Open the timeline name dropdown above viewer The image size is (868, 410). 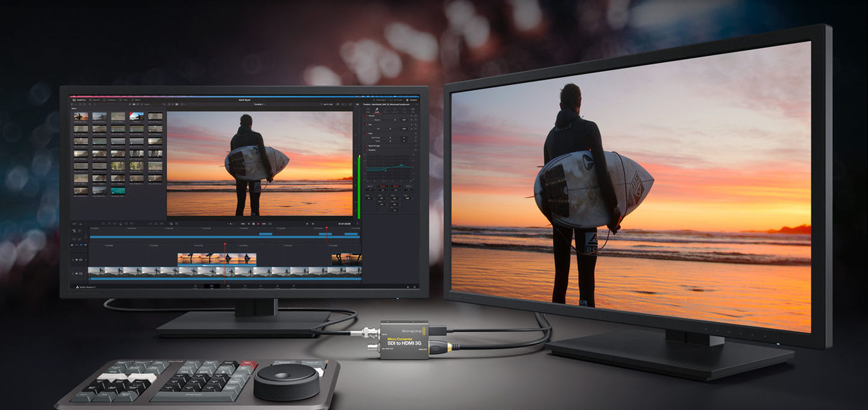coord(258,104)
